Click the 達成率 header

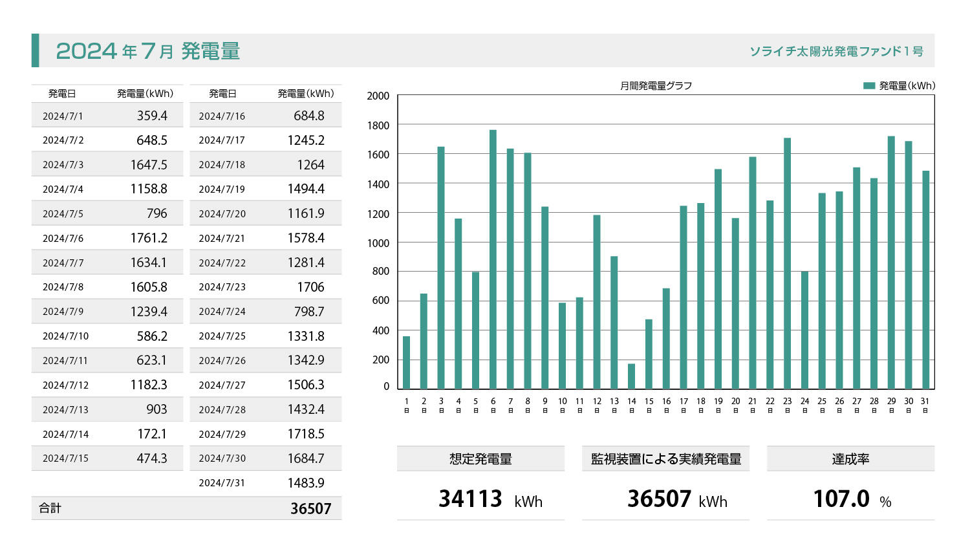850,459
